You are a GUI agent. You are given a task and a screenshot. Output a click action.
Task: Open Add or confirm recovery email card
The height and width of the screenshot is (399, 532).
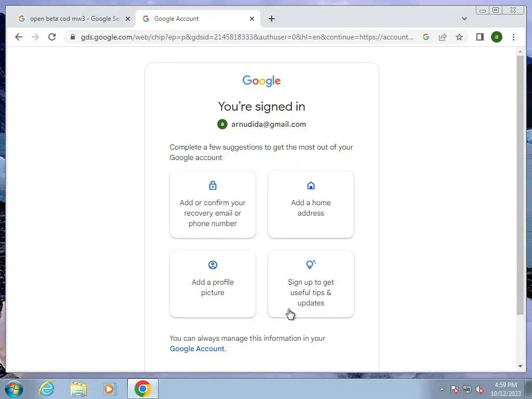212,205
